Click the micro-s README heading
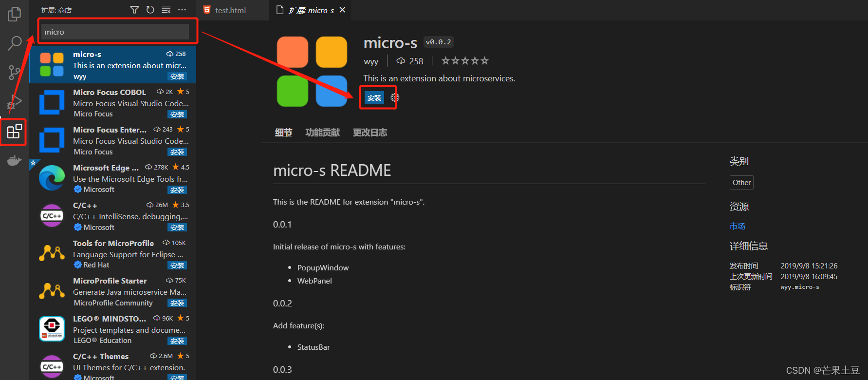Screen dimensions: 868x380 coord(332,171)
